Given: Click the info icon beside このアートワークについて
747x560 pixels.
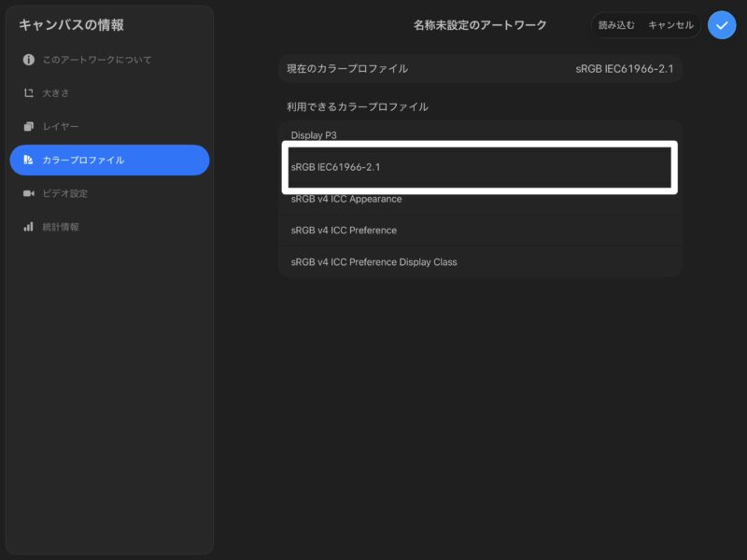Looking at the screenshot, I should pyautogui.click(x=29, y=60).
